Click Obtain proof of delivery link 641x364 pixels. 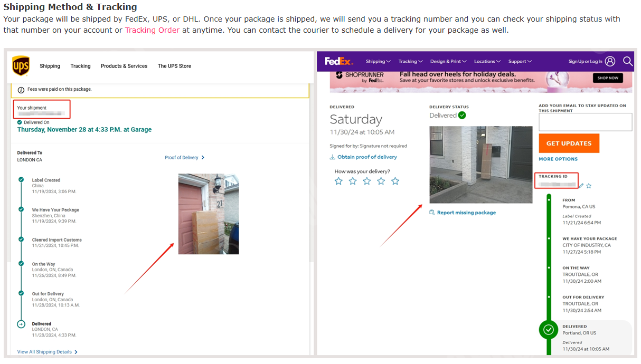click(x=367, y=157)
